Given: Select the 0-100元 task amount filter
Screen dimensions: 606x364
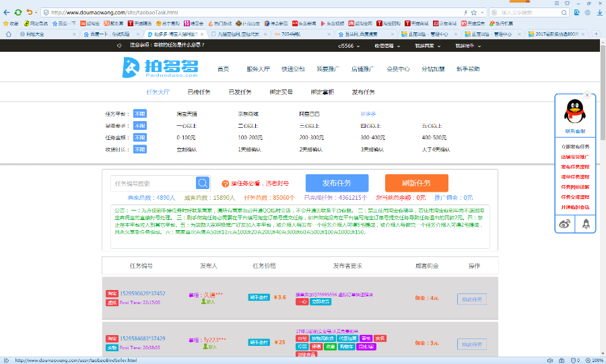Looking at the screenshot, I should pyautogui.click(x=185, y=137).
